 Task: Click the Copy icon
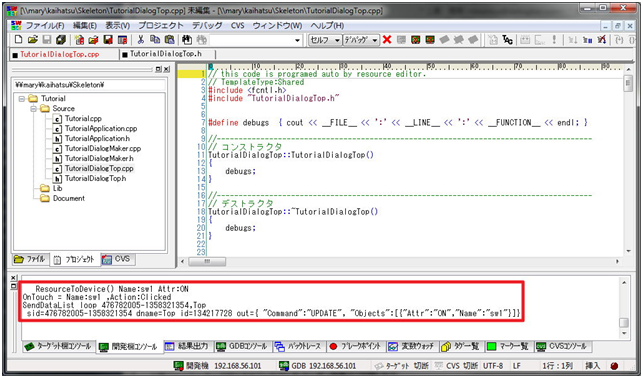point(155,40)
